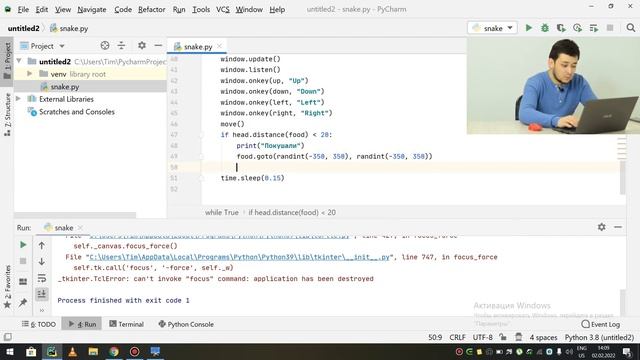This screenshot has width=640, height=360.
Task: Open the File menu
Action: tap(23, 9)
